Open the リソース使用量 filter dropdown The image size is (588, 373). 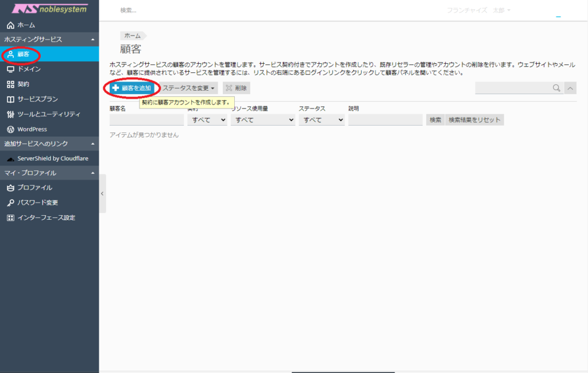pyautogui.click(x=262, y=120)
